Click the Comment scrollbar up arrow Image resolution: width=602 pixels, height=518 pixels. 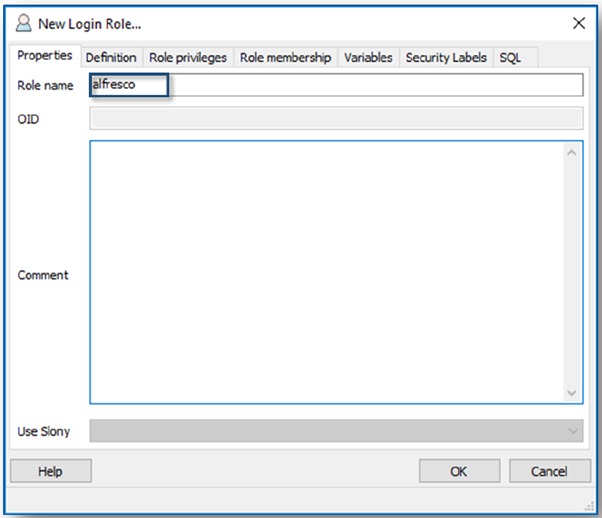[572, 153]
